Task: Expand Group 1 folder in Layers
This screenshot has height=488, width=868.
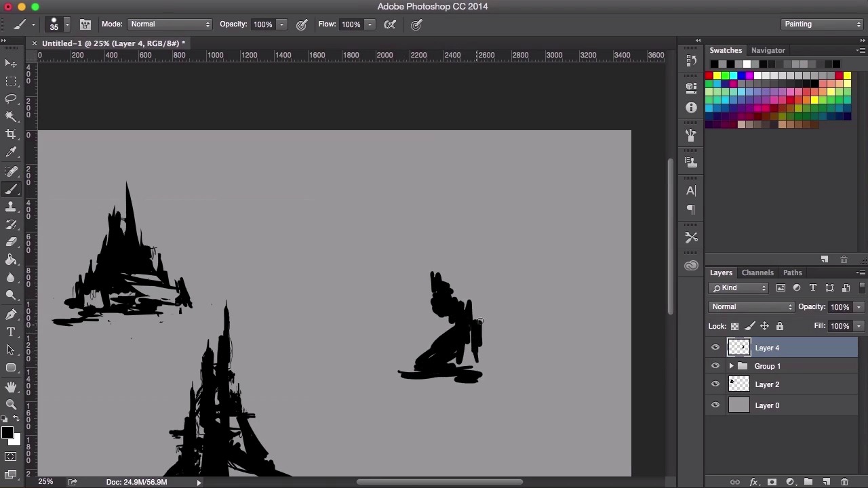Action: point(731,366)
